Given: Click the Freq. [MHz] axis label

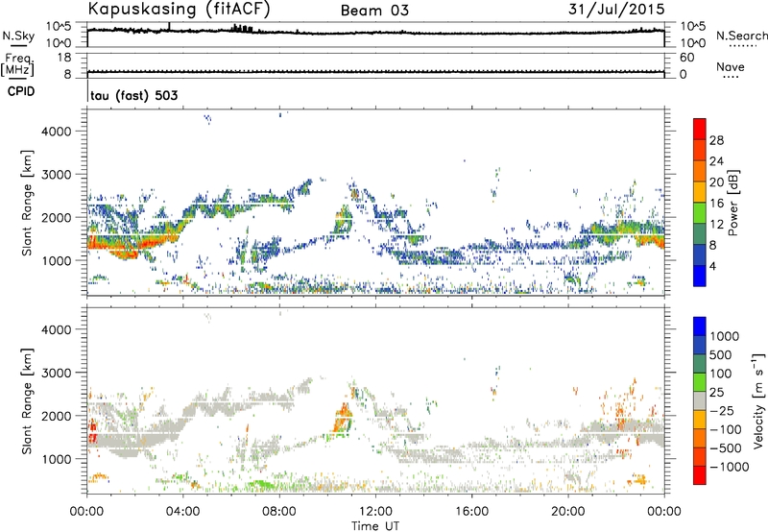Looking at the screenshot, I should [17, 64].
